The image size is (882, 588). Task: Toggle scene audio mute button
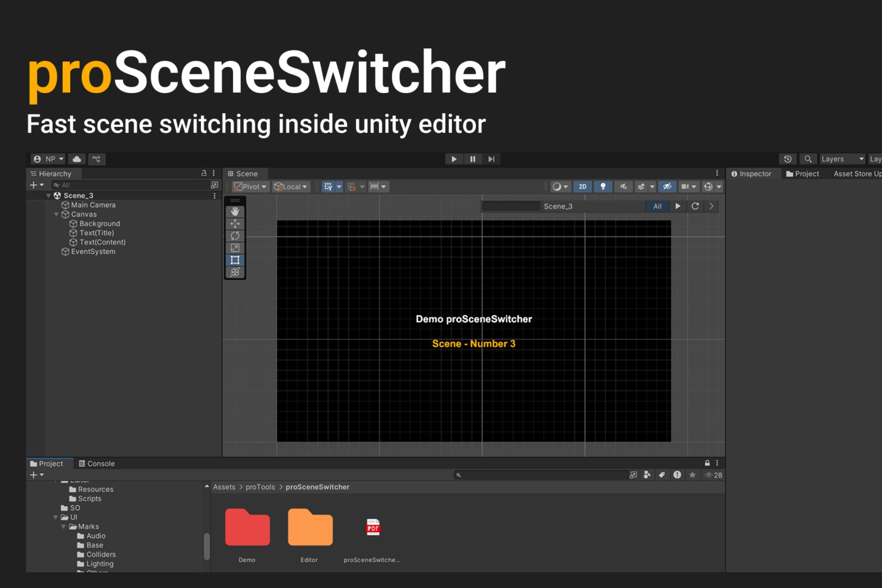(x=623, y=186)
